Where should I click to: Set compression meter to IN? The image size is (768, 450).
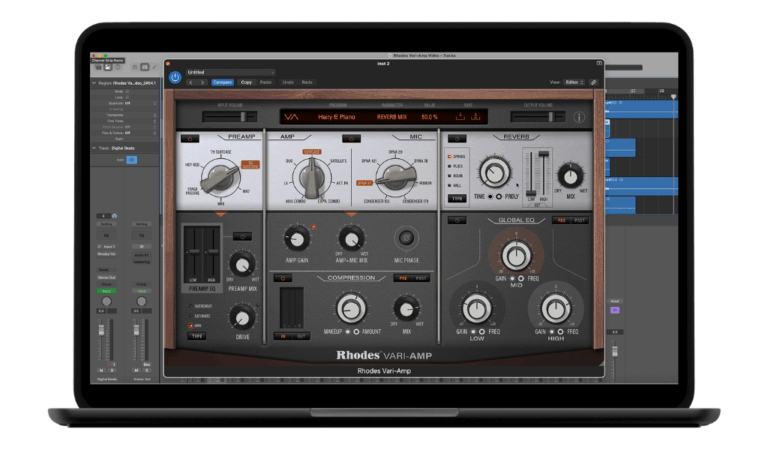pos(283,336)
